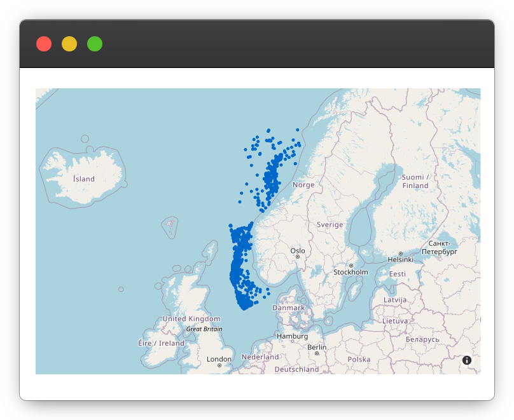Screen dimensions: 514x420
Task: Click the Eesti country label
Action: 398,274
